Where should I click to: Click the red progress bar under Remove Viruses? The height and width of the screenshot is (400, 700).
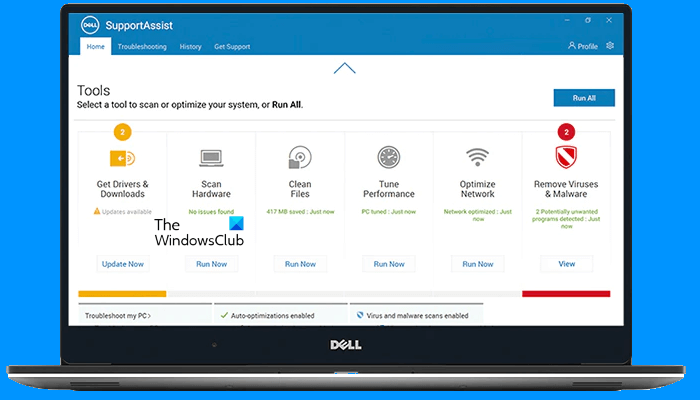click(566, 294)
